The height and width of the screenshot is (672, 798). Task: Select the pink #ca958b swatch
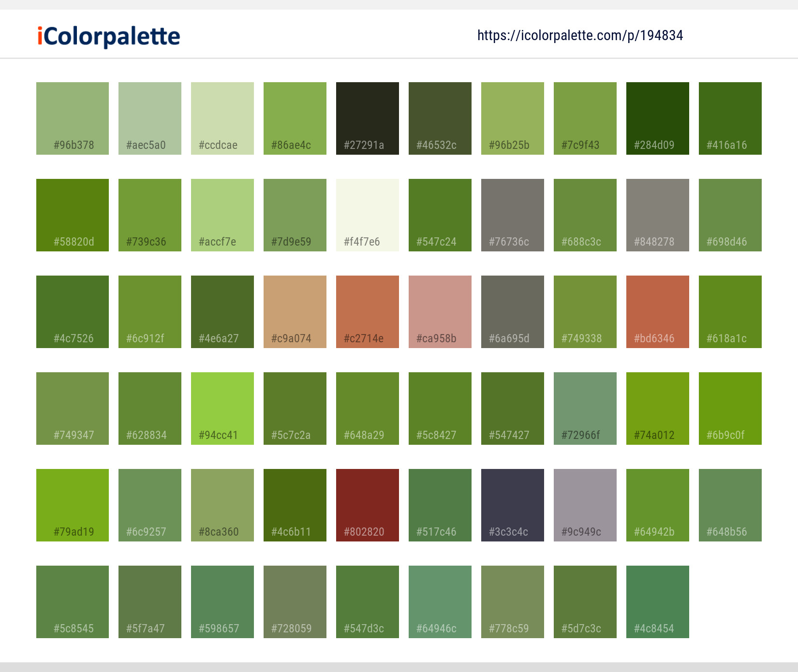[440, 312]
